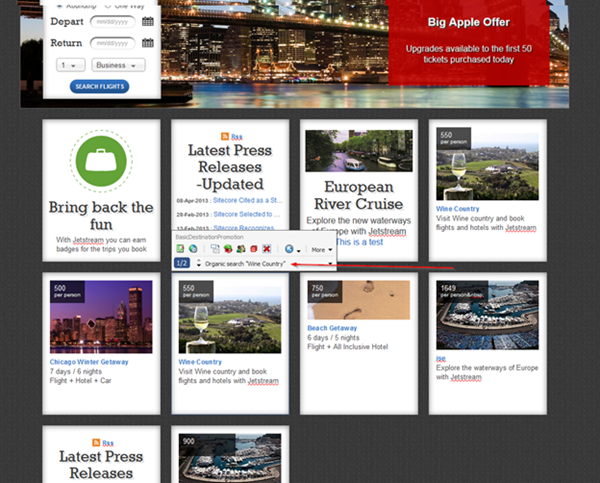The width and height of the screenshot is (600, 483).
Task: Click the green suitcase badge icon
Action: tap(101, 161)
